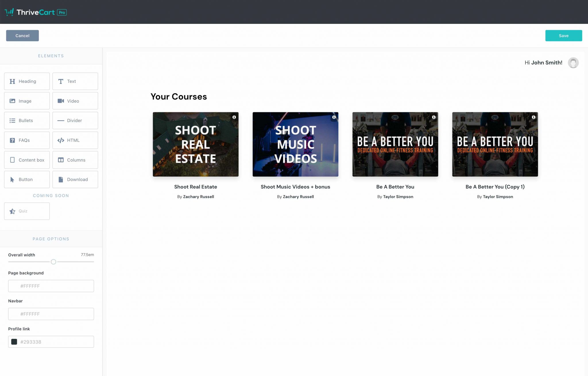
Task: Select the FAQs element
Action: tap(27, 140)
